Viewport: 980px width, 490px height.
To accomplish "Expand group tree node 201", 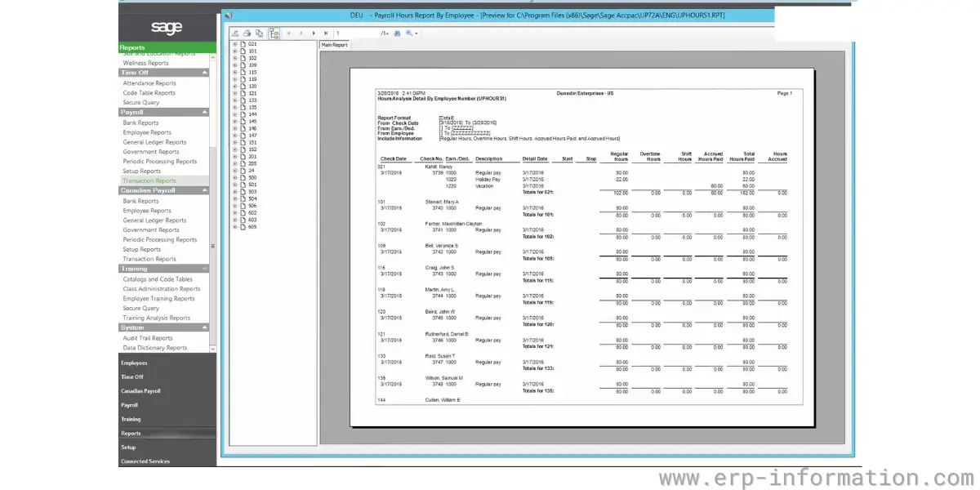I will pos(234,157).
